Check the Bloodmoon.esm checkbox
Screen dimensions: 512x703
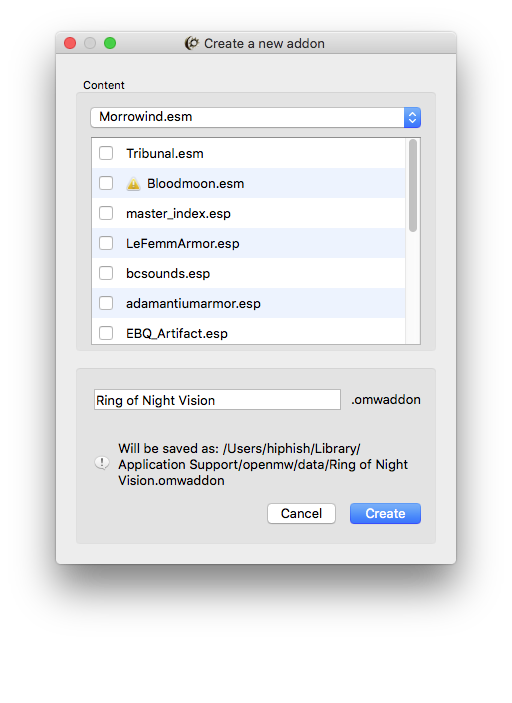pos(106,183)
